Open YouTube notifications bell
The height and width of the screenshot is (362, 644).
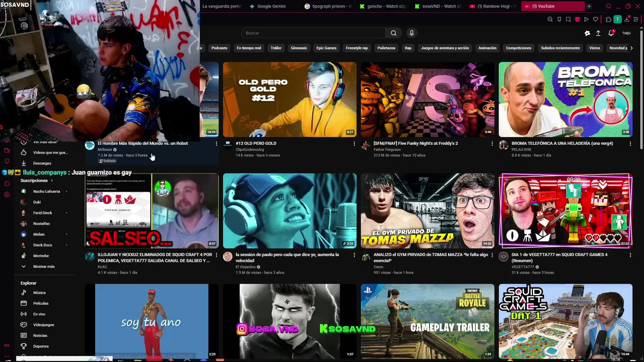(x=611, y=33)
